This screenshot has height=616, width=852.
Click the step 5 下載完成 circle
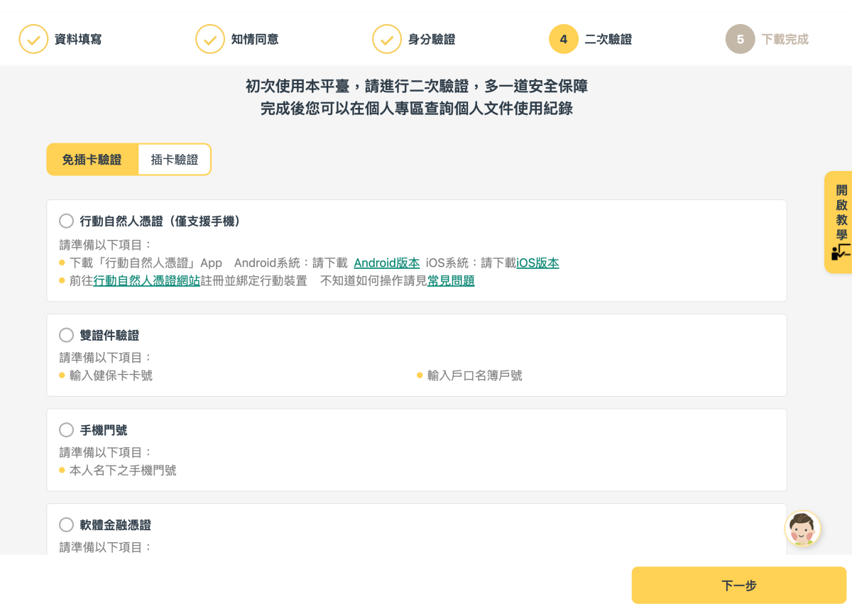(x=741, y=40)
